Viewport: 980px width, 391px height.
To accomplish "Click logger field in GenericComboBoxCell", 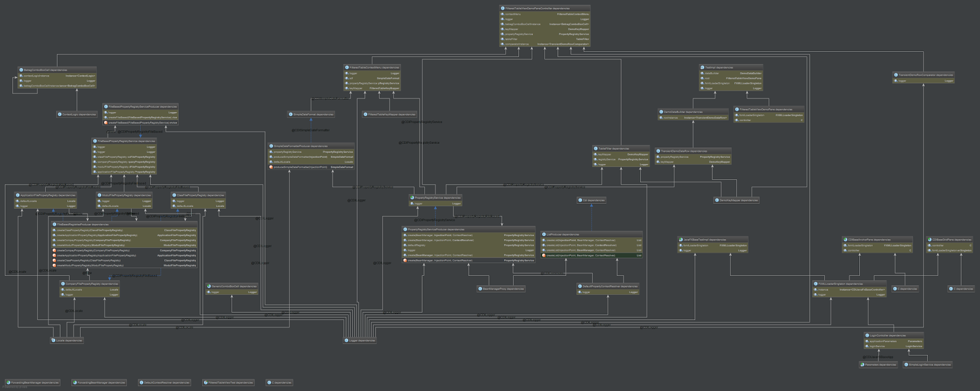I will point(232,292).
